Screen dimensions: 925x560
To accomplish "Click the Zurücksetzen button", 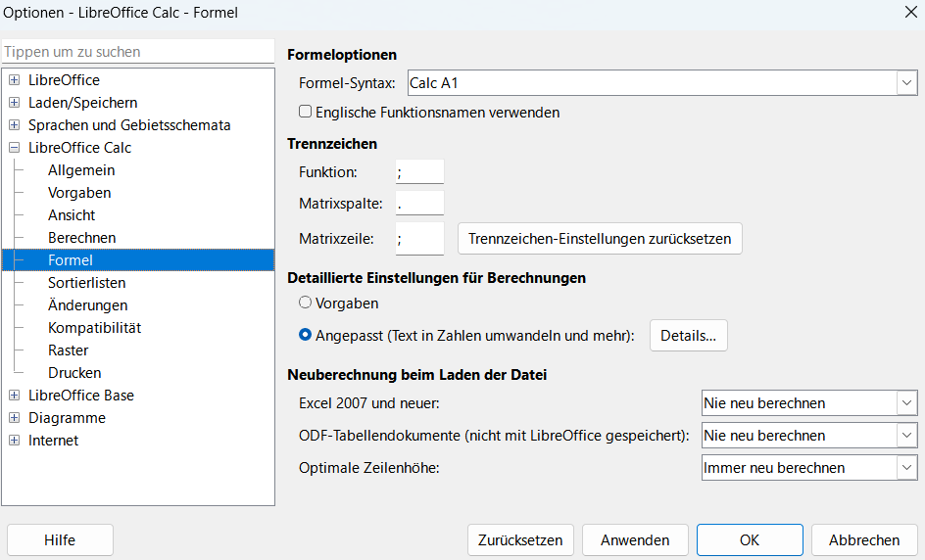I will (520, 540).
